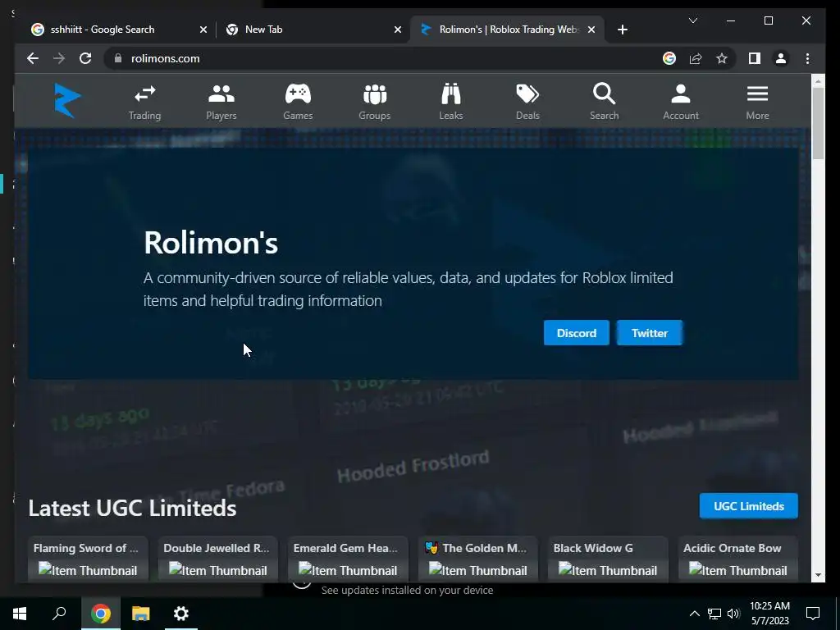Click Chrome icon in taskbar

pyautogui.click(x=100, y=614)
